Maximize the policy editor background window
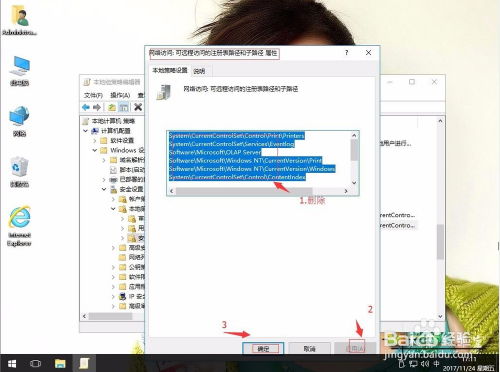Image resolution: width=500 pixels, height=372 pixels. 412,82
